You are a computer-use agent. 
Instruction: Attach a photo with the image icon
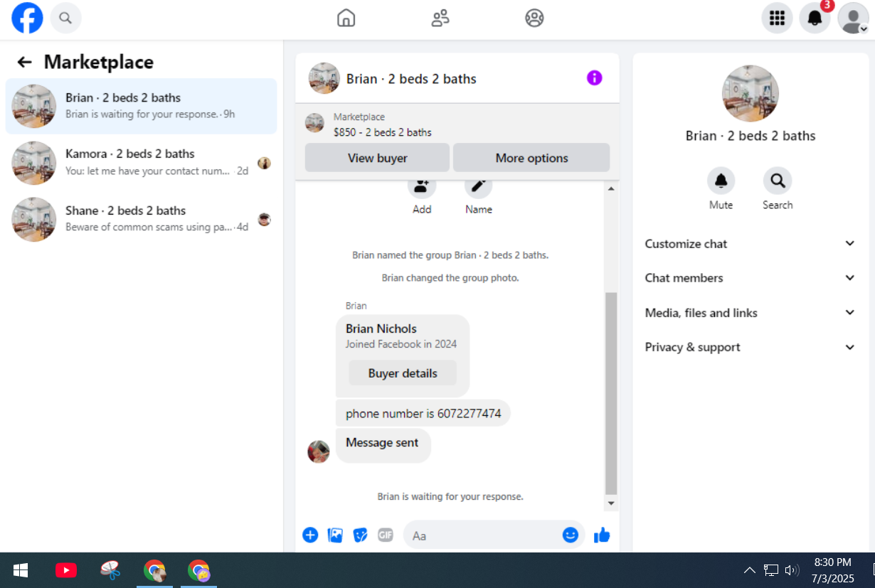(335, 535)
